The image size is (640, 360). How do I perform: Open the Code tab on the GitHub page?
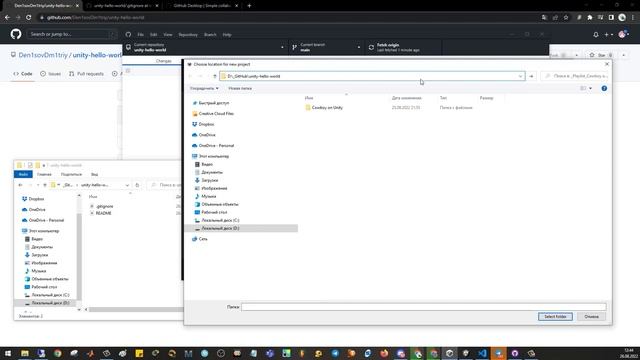pos(23,74)
